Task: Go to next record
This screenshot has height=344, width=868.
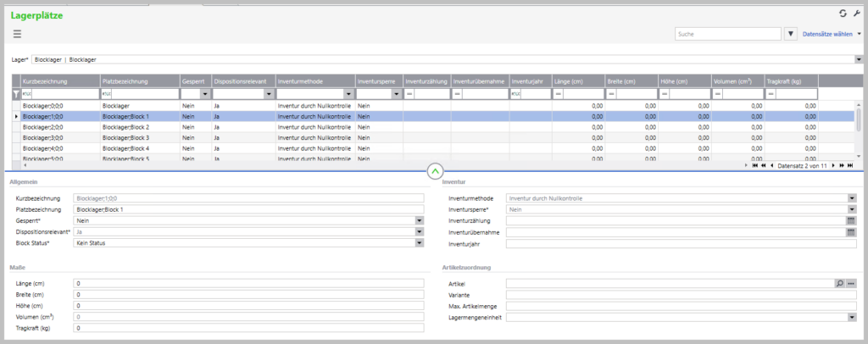Action: click(x=834, y=165)
